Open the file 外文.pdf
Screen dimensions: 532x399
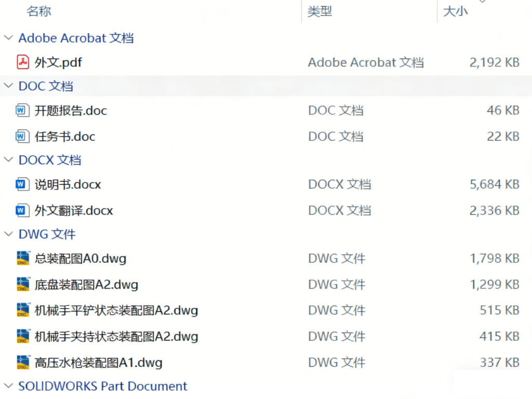click(x=59, y=62)
